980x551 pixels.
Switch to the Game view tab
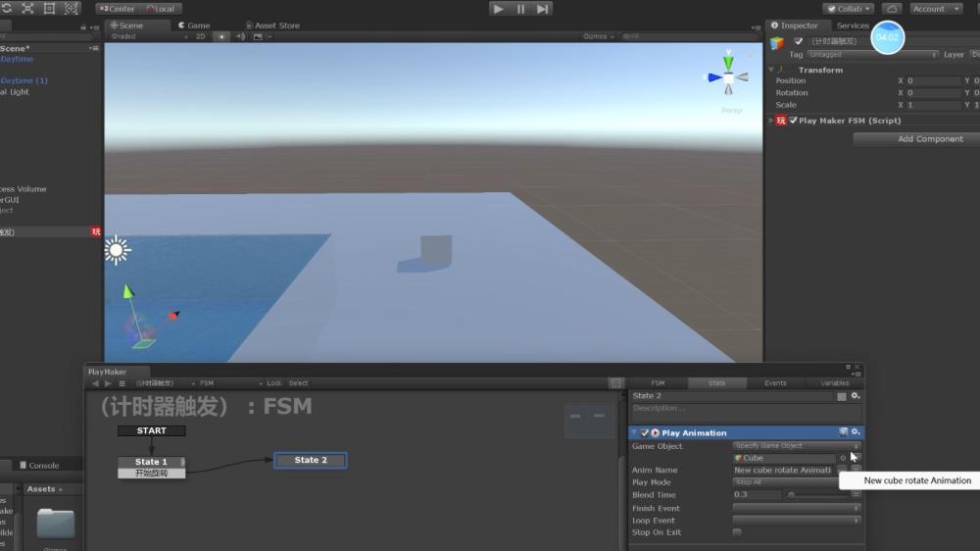(194, 25)
